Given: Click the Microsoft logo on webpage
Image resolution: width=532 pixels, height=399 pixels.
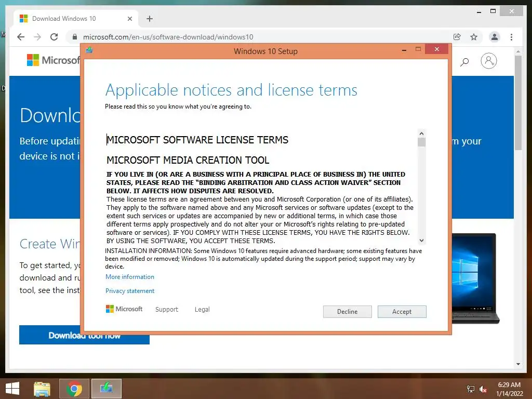Looking at the screenshot, I should coord(54,60).
